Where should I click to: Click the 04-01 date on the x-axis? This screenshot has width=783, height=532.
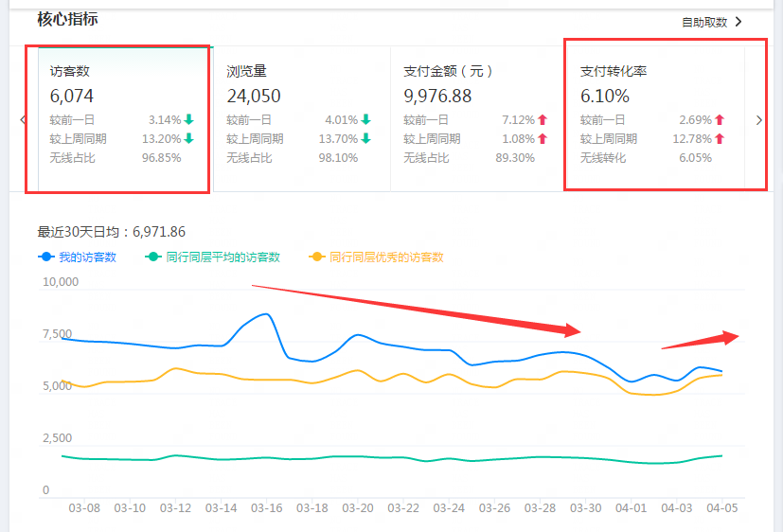(x=632, y=508)
